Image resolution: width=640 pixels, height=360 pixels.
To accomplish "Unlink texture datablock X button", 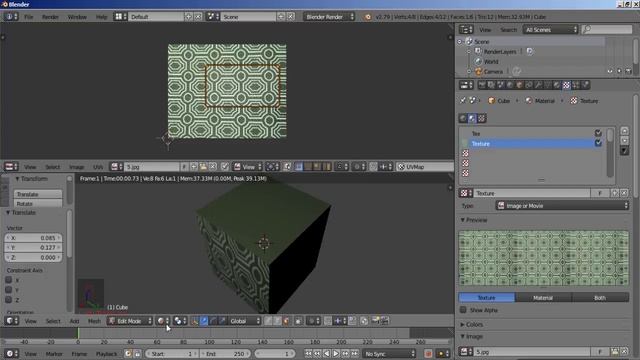I will 624,193.
